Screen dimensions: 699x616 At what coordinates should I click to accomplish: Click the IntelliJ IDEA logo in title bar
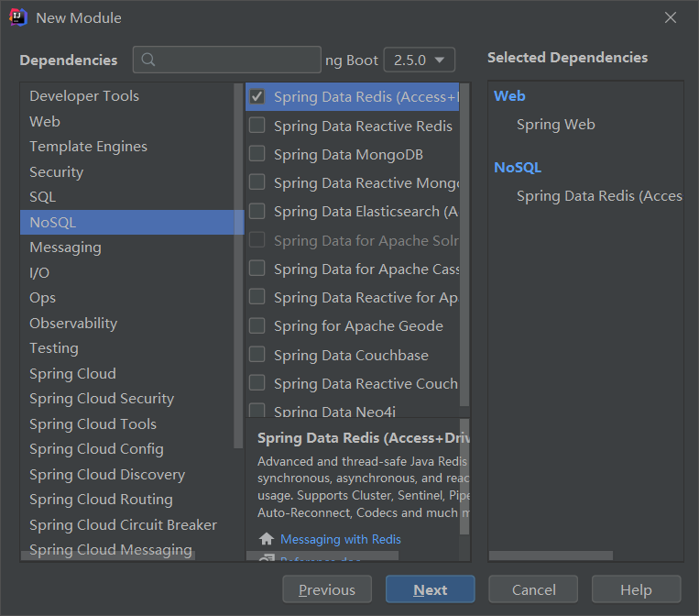point(17,17)
